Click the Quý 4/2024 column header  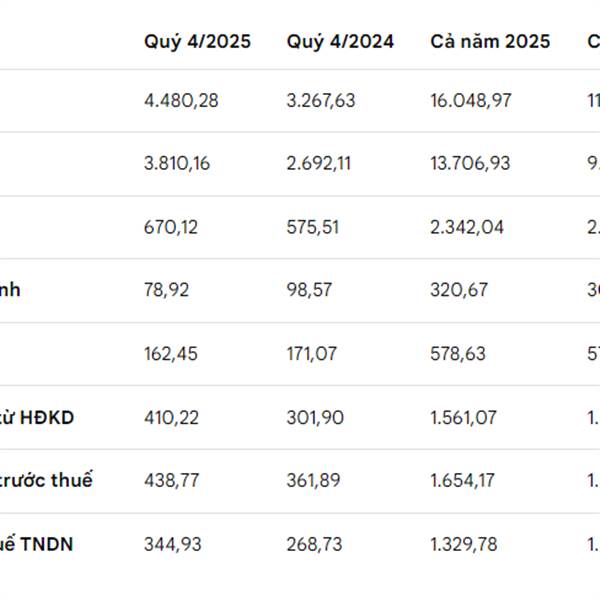[340, 41]
